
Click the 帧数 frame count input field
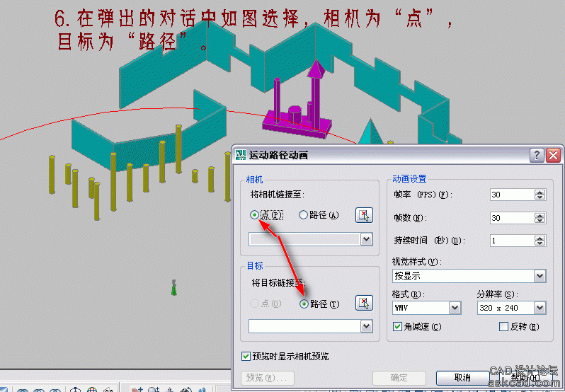[512, 218]
